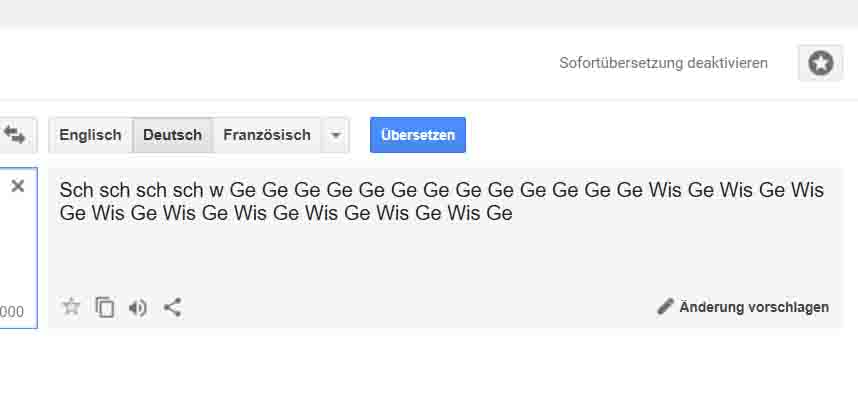Click the last 'Ge' in the translation
858x404 pixels.
499,213
